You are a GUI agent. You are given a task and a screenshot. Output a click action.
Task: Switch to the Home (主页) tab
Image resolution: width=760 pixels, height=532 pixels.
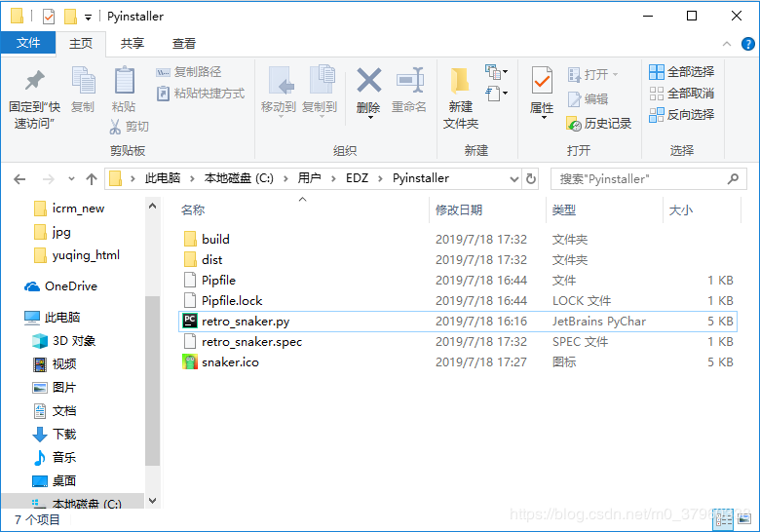(x=81, y=44)
